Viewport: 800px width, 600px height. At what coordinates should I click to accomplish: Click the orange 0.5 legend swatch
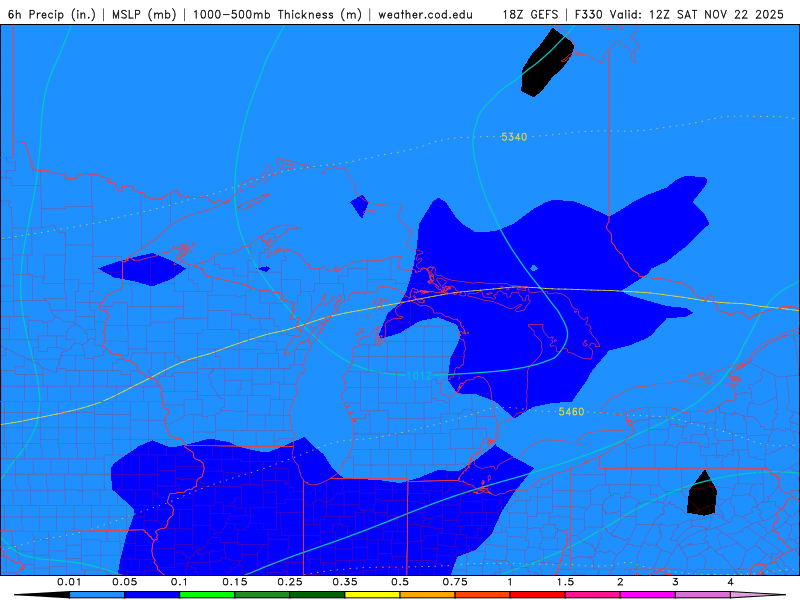point(428,595)
